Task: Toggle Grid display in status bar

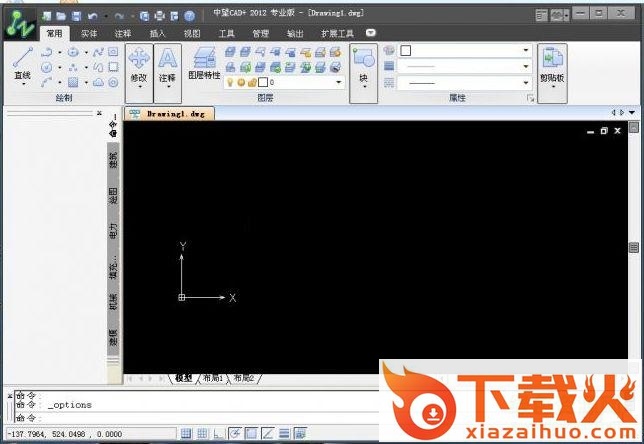Action: [x=202, y=433]
